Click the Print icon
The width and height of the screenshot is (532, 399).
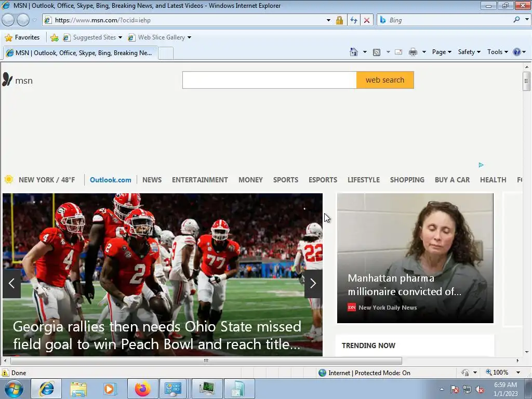coord(413,52)
